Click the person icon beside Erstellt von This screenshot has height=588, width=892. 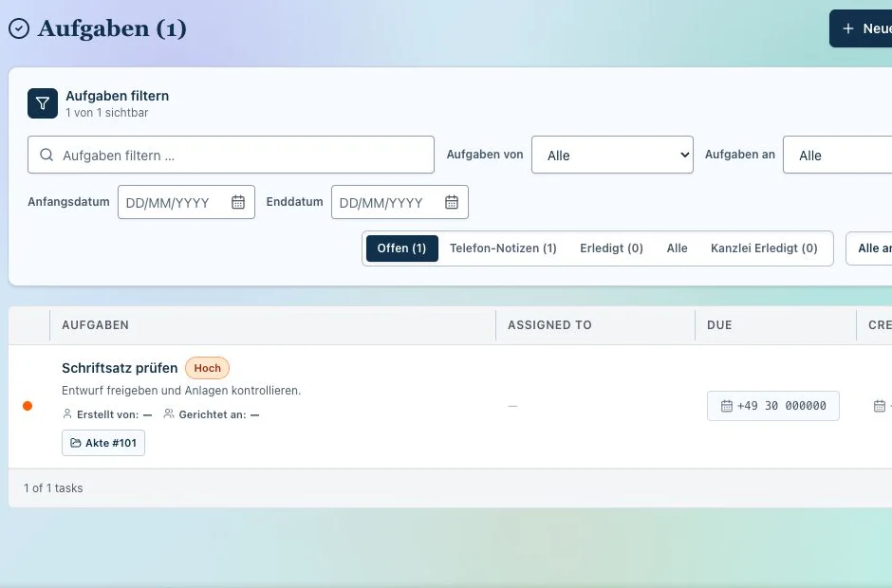click(67, 413)
